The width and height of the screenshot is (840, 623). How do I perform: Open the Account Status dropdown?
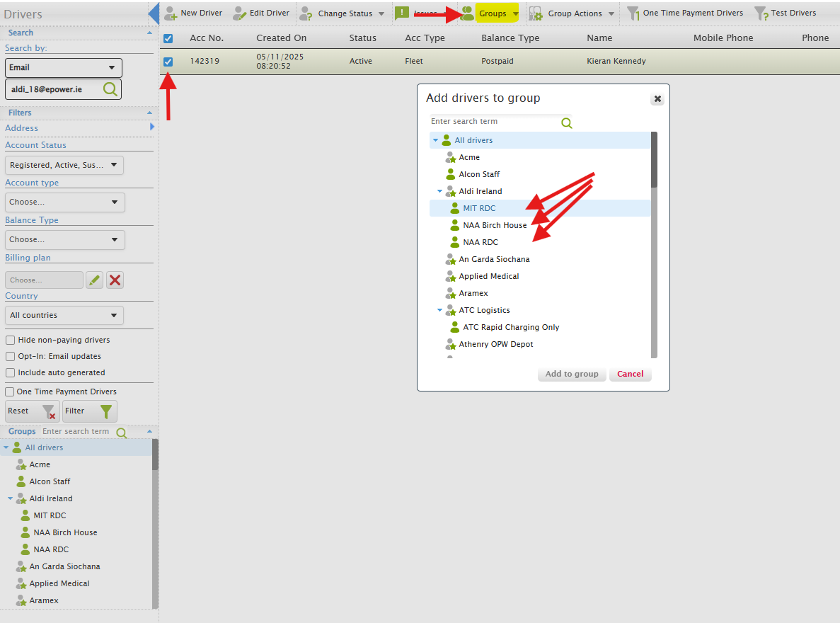[64, 165]
